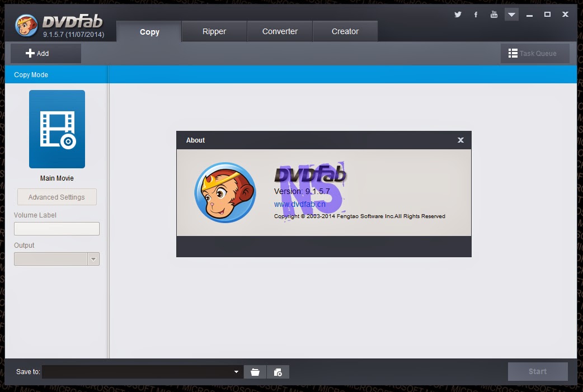This screenshot has width=583, height=392.
Task: Click the 9.1.5.7 (11/07/2014) version text in header
Action: point(74,35)
